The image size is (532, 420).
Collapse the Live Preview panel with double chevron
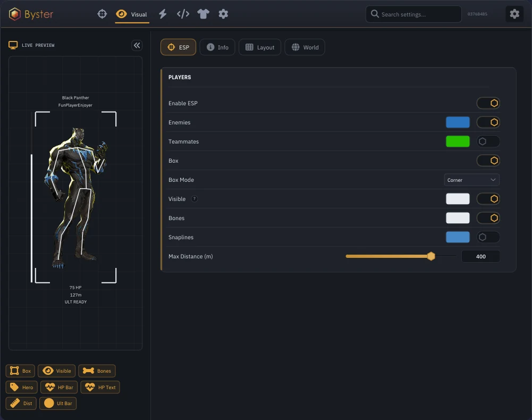(137, 45)
